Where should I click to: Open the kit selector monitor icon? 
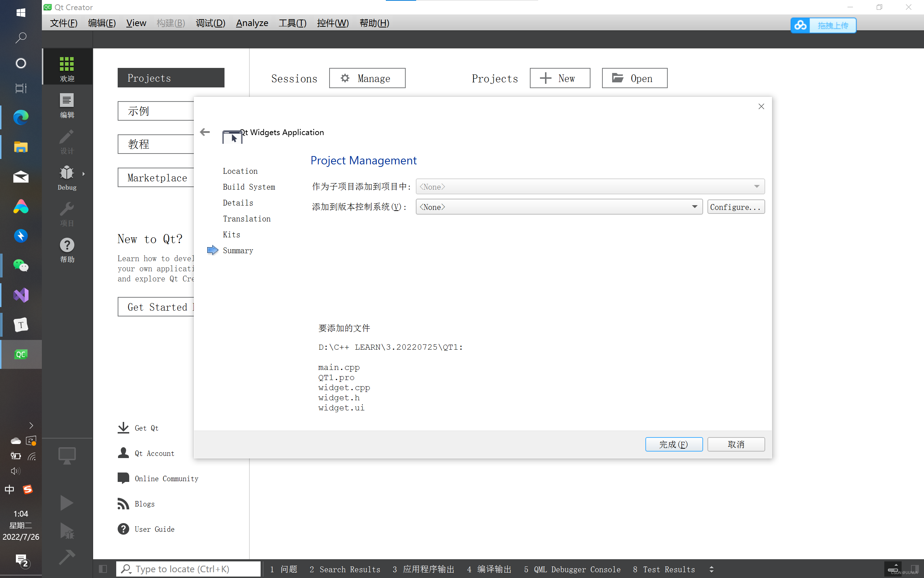coord(67,455)
